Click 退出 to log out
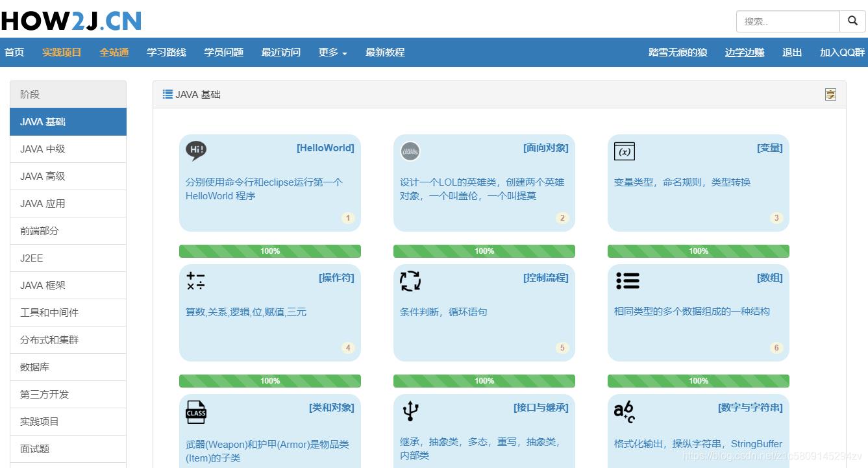Viewport: 868px width, 468px height. [x=792, y=53]
